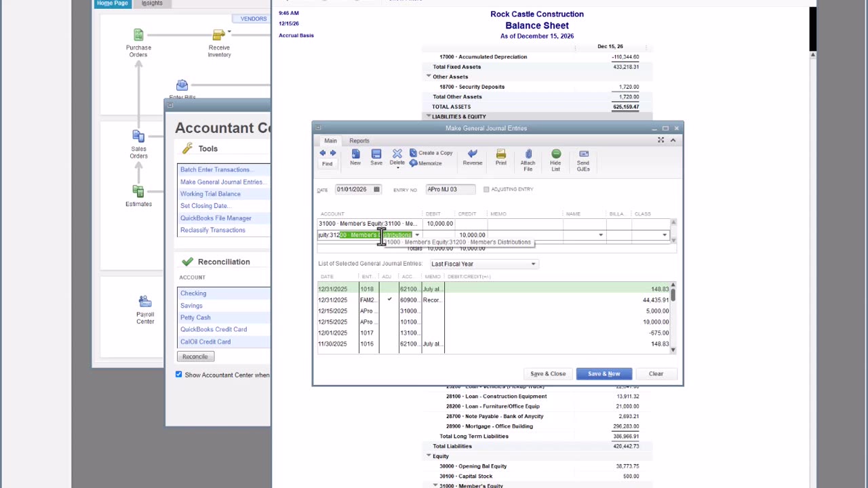Click Save & Close button

pos(548,374)
